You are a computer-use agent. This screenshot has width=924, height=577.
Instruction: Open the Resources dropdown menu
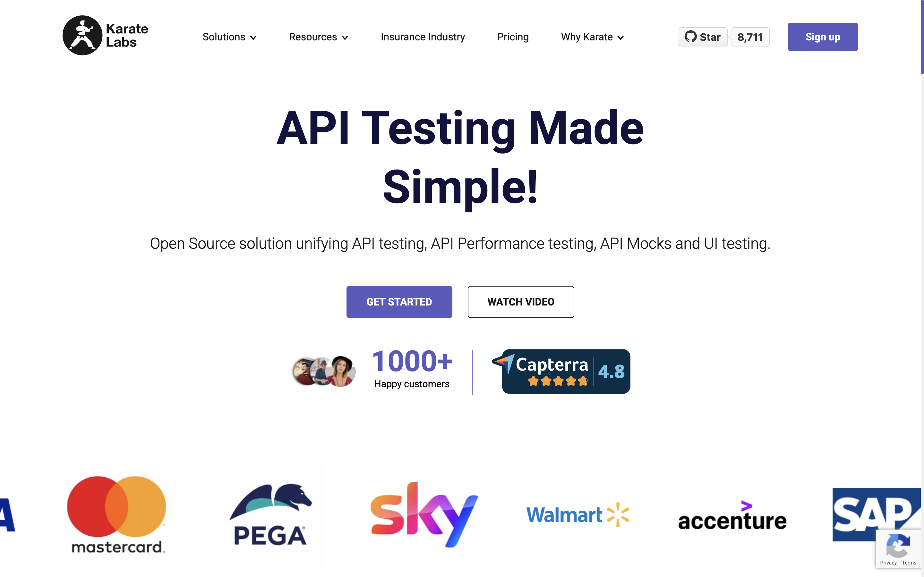pos(319,37)
